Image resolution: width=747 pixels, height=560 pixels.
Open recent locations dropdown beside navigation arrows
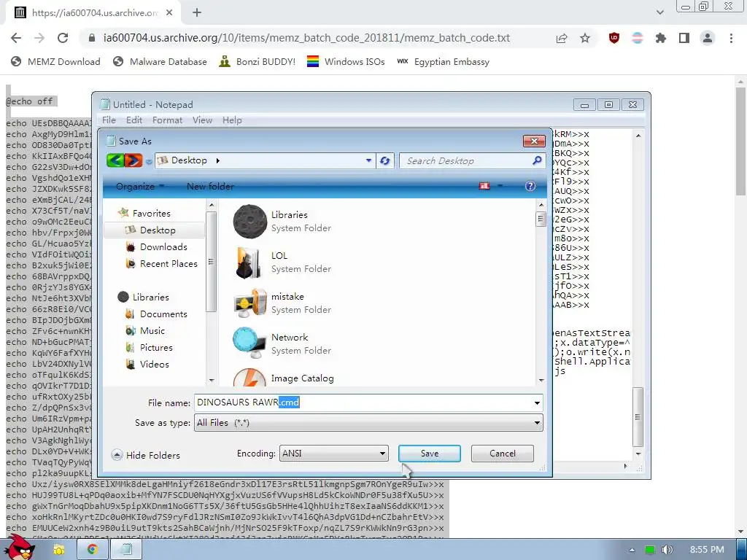149,161
